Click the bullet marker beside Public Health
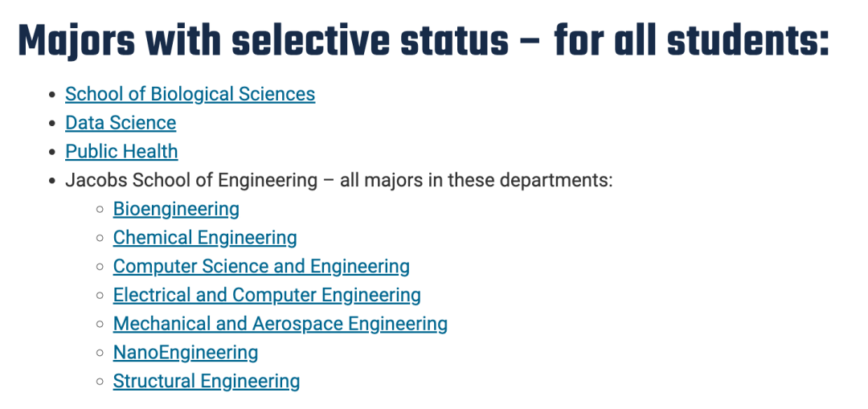Viewport: 868px width, 409px height. tap(52, 152)
